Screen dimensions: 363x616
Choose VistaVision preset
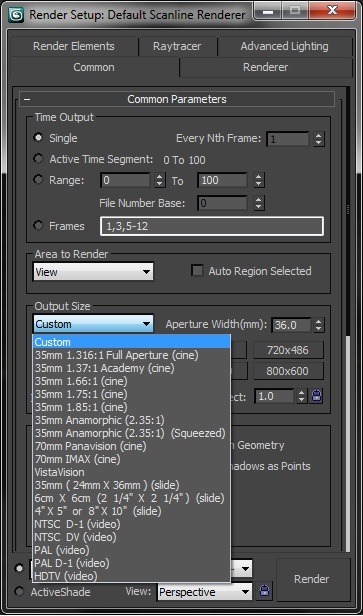pyautogui.click(x=131, y=472)
